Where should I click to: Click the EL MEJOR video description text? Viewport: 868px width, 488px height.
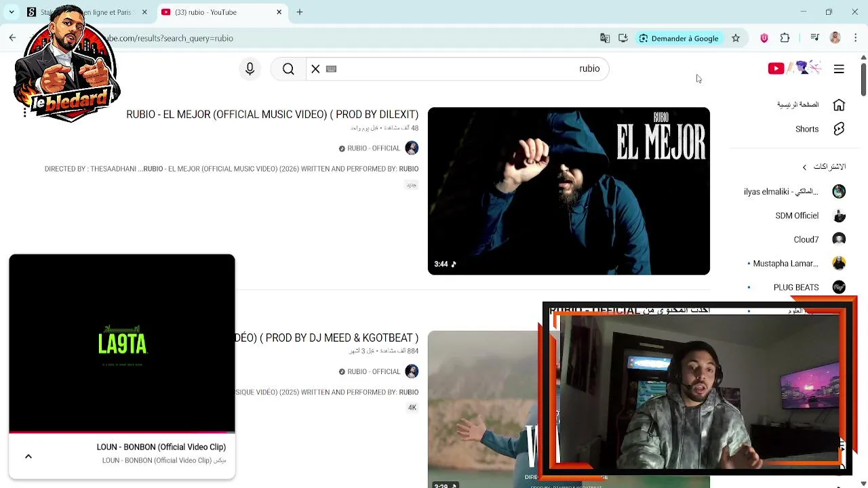231,169
